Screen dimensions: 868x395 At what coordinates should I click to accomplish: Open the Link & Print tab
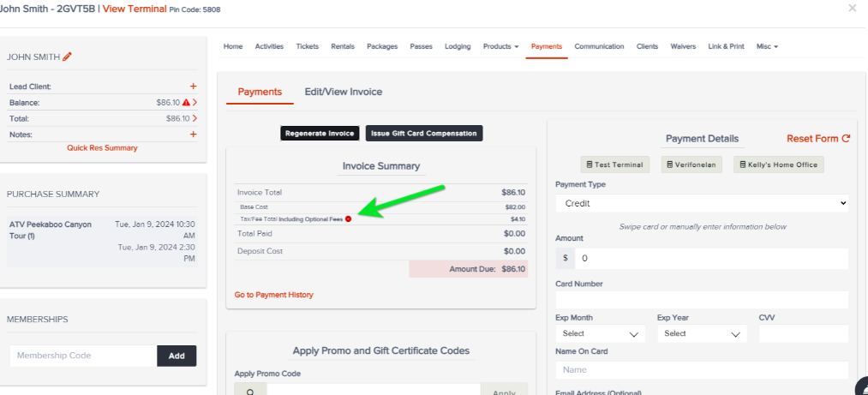pyautogui.click(x=726, y=46)
